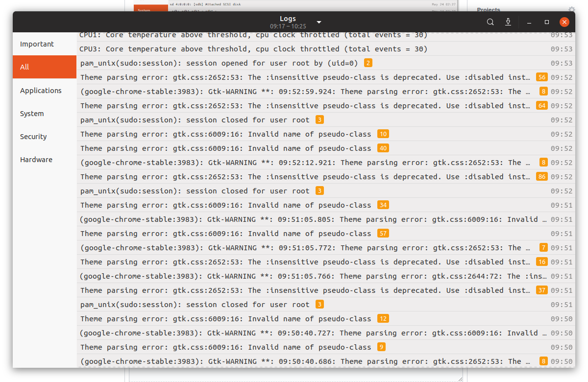This screenshot has width=588, height=382.
Task: Open Gtk-WARNING entry stamped 09:50:40.727
Action: [x=326, y=333]
